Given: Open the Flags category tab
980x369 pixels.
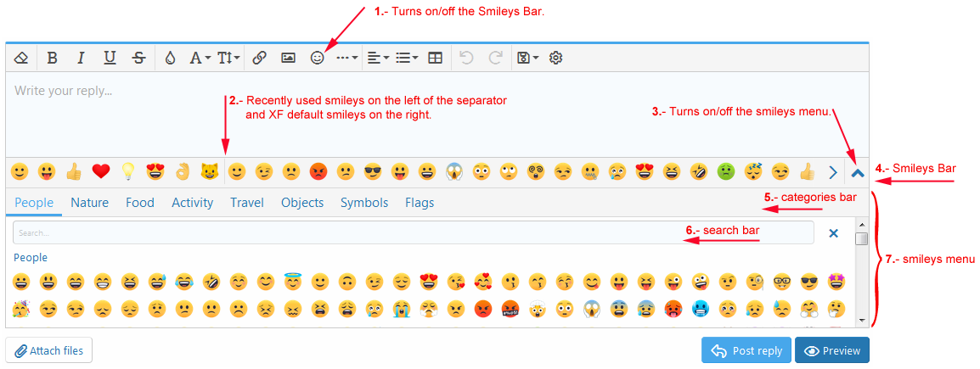Looking at the screenshot, I should (420, 203).
